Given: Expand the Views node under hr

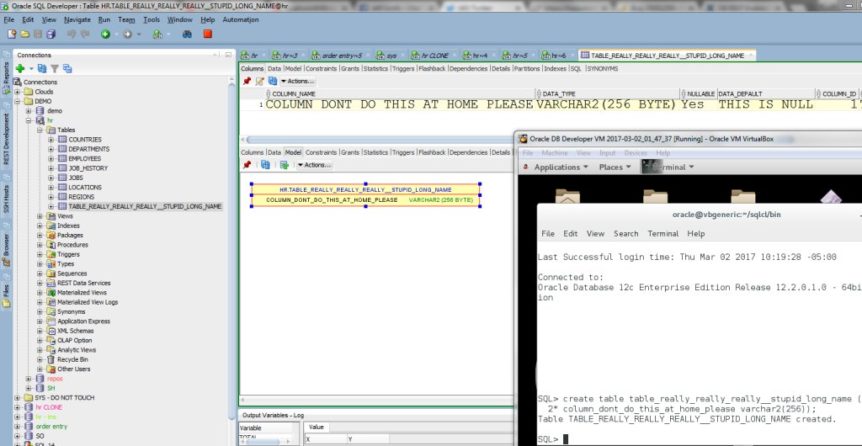Looking at the screenshot, I should [39, 216].
